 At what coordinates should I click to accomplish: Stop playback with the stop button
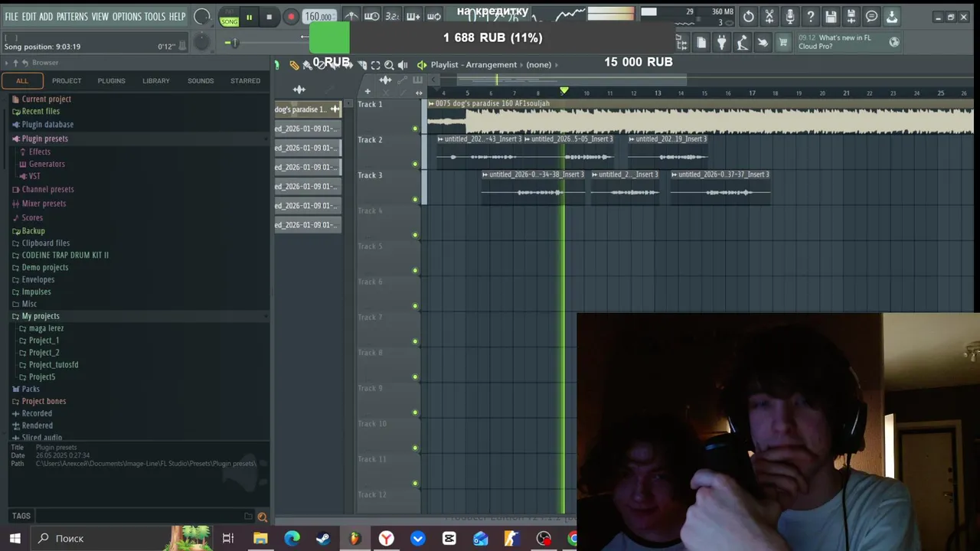click(x=269, y=17)
